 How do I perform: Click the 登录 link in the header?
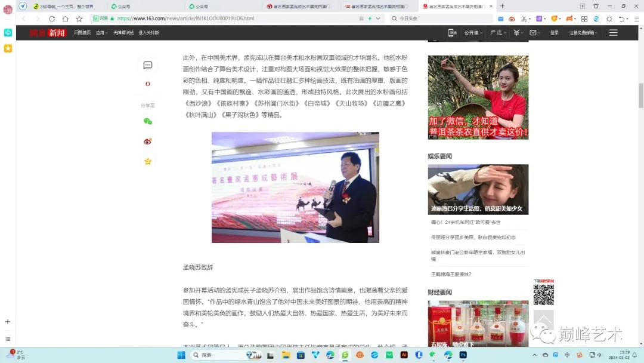pyautogui.click(x=554, y=33)
